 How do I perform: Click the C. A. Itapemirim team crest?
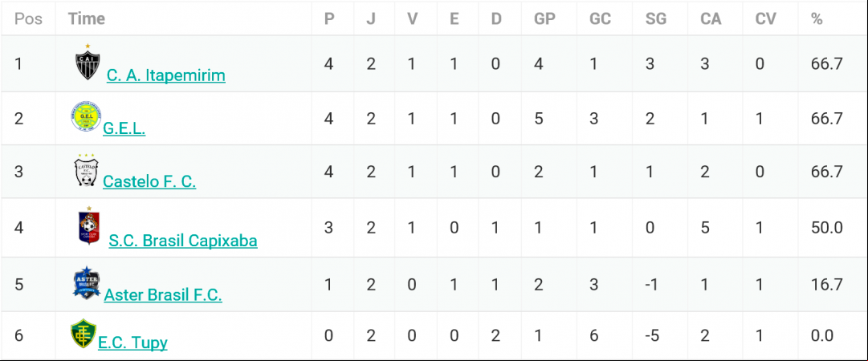(x=88, y=63)
